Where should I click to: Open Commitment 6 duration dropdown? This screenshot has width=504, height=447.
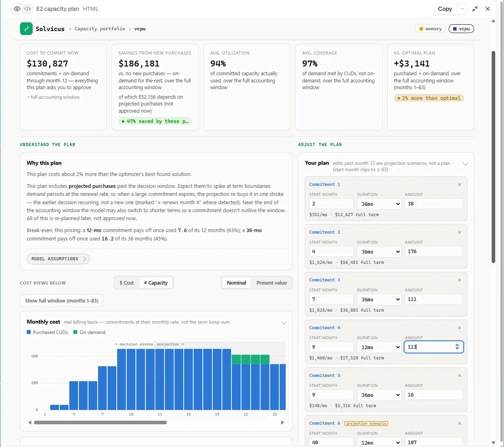pyautogui.click(x=379, y=442)
